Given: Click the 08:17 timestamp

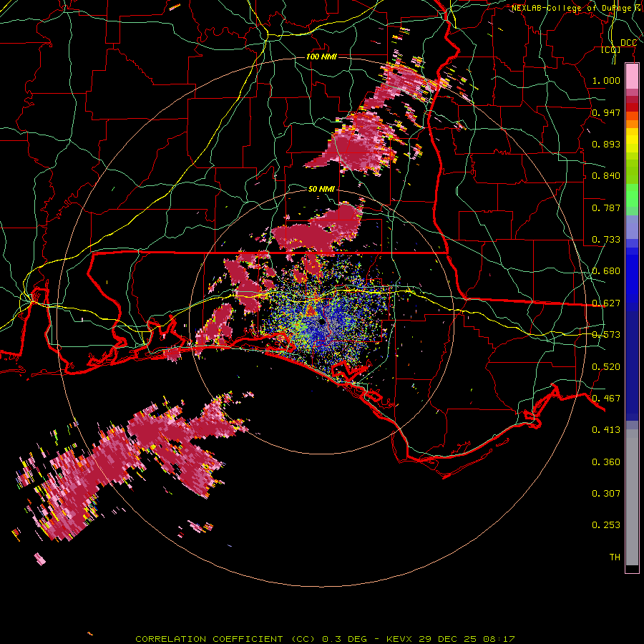Looking at the screenshot, I should coord(499,639).
